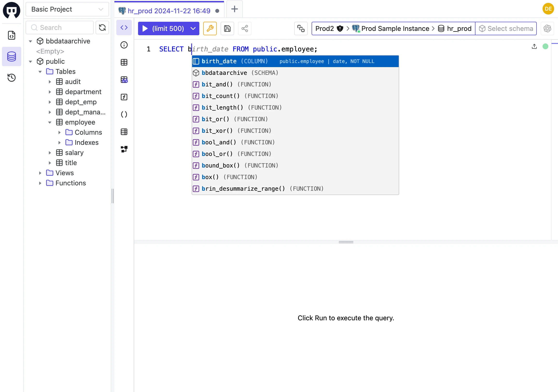Image resolution: width=558 pixels, height=392 pixels.
Task: Open the run limit dropdown arrow
Action: coord(193,28)
